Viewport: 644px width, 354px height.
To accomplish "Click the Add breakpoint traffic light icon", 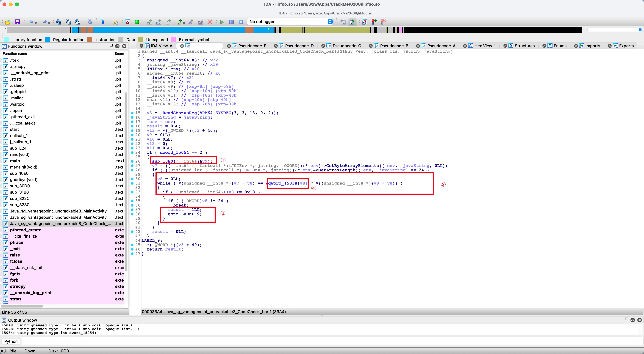I will tap(374, 22).
